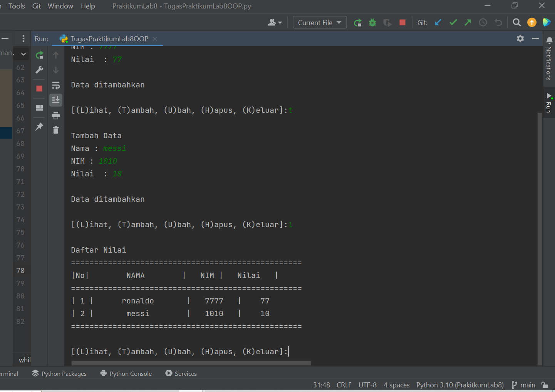Clear the console output with the trash icon
555x392 pixels.
click(56, 130)
